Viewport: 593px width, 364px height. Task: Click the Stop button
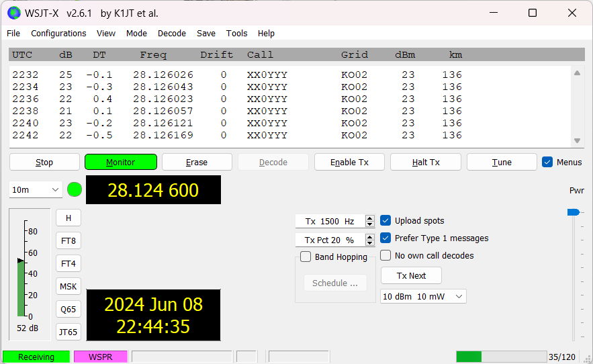pyautogui.click(x=44, y=162)
